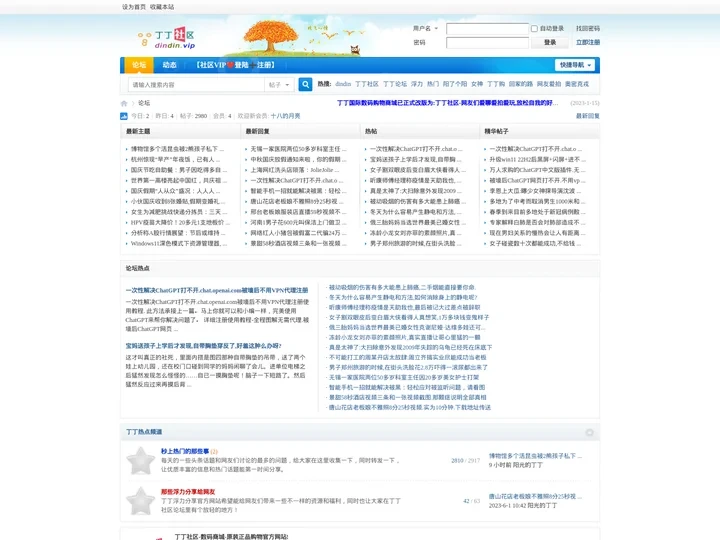
Task: Click star icon of 那些浮力分享给网友 forum
Action: pyautogui.click(x=141, y=501)
